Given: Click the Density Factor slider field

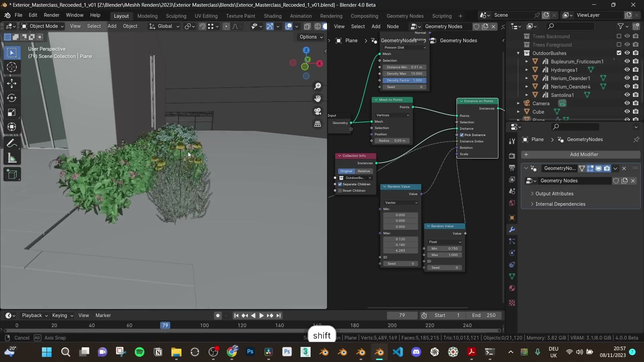Looking at the screenshot, I should (405, 80).
